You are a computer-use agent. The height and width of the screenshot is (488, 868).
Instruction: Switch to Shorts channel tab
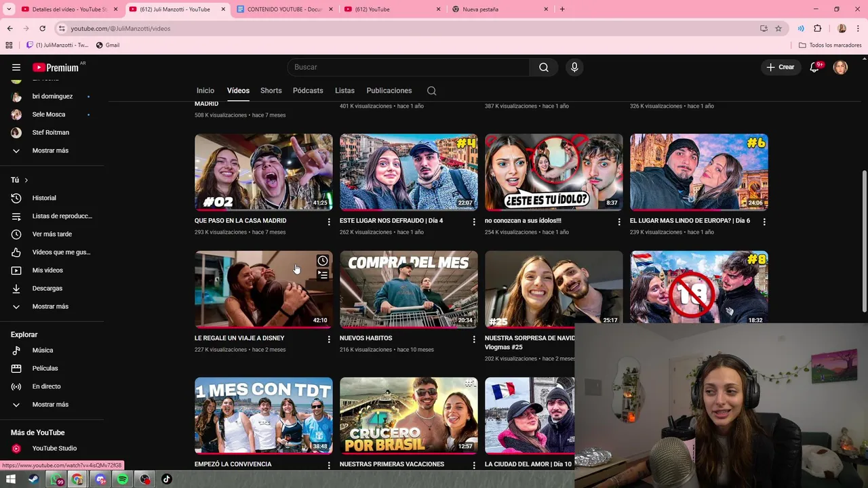tap(271, 91)
